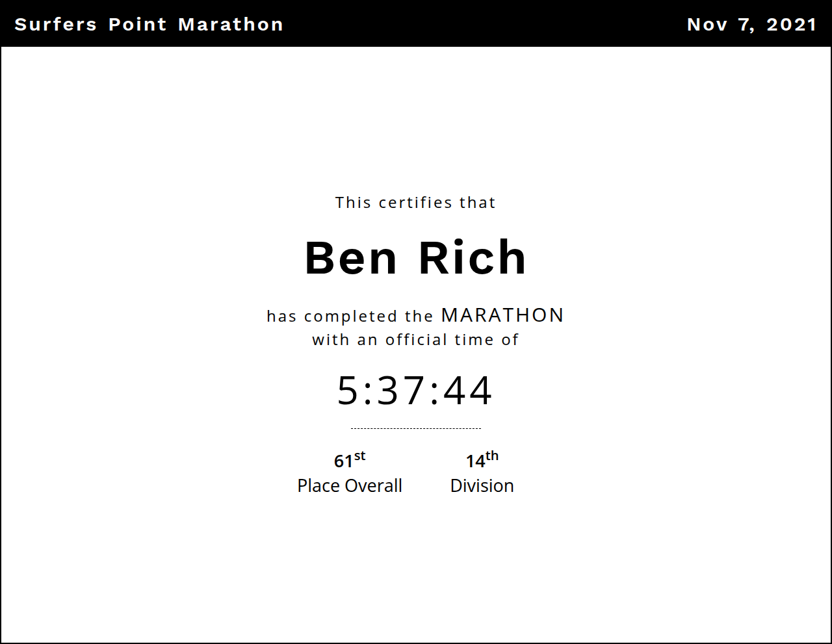
Task: Click "with an official time of" line
Action: tap(415, 340)
